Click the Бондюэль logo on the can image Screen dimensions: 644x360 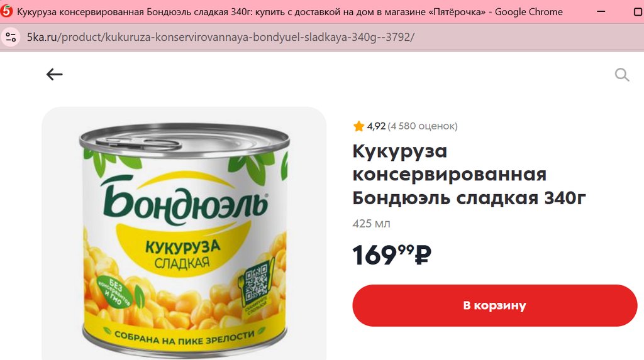[185, 200]
